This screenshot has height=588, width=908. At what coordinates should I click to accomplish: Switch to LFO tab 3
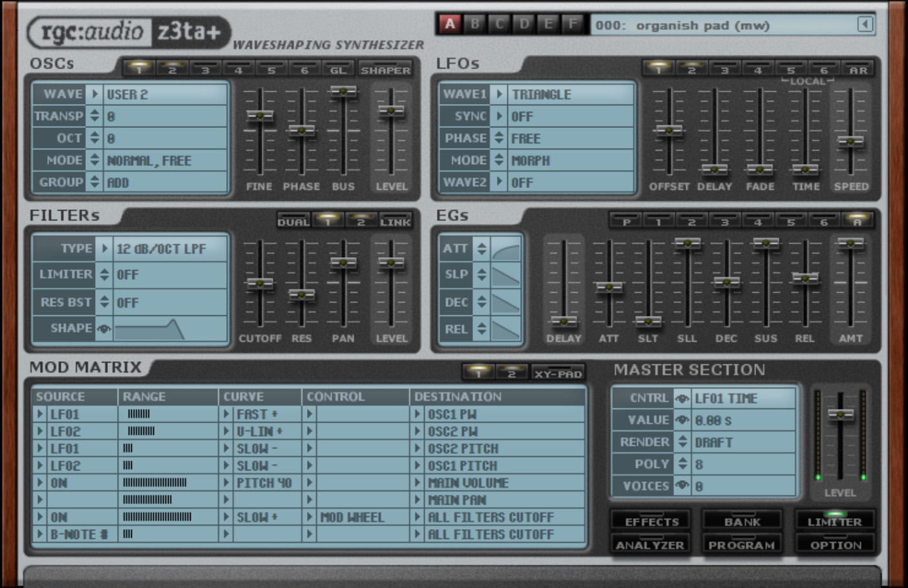point(724,69)
